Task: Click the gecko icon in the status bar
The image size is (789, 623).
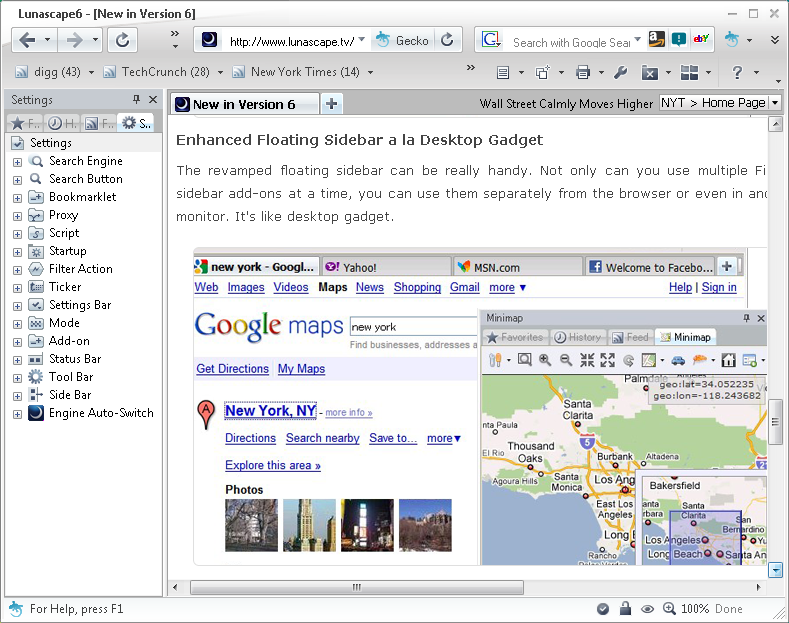Action: point(16,609)
